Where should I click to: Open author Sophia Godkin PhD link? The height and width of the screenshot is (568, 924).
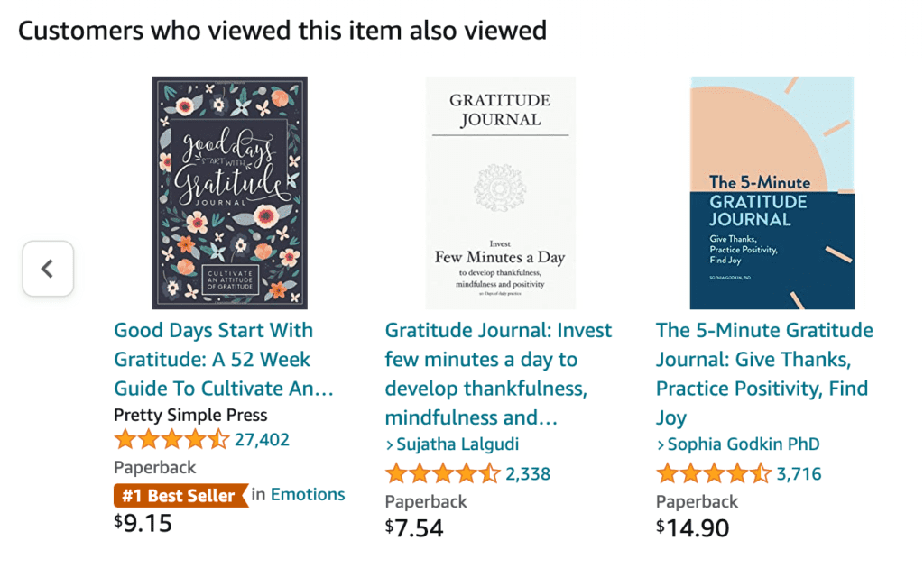point(744,444)
